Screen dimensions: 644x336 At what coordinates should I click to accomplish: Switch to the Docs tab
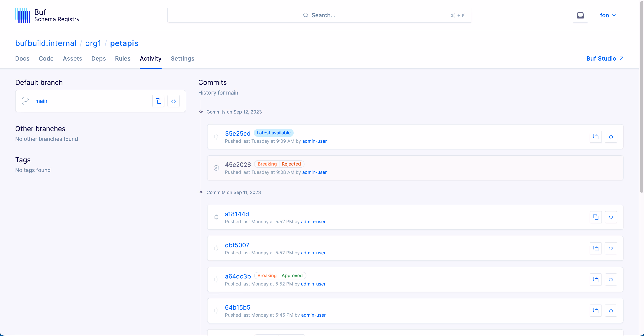pos(22,58)
